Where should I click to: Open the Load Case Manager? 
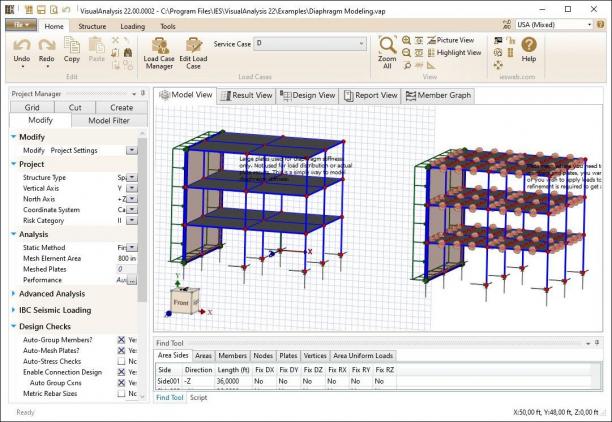click(x=159, y=53)
